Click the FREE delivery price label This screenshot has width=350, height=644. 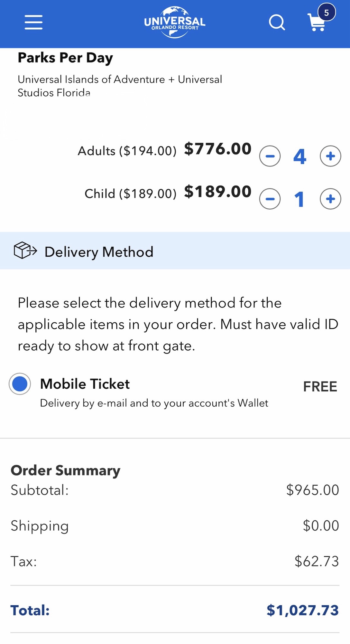(320, 386)
